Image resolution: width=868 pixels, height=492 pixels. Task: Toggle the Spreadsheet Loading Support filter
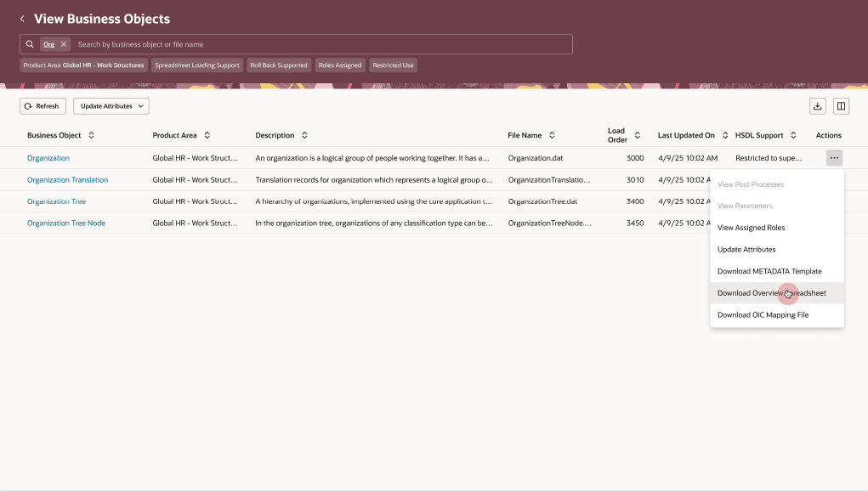pyautogui.click(x=197, y=65)
